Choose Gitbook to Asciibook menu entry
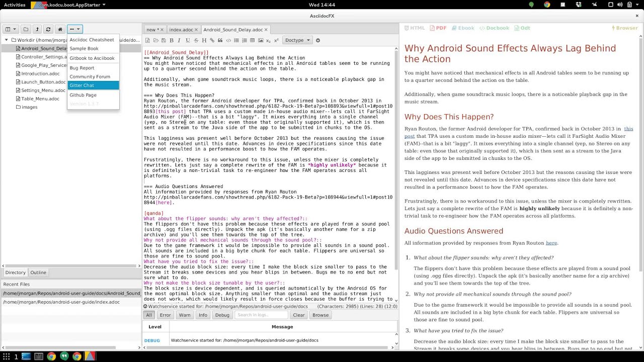This screenshot has height=362, width=644. pyautogui.click(x=93, y=58)
